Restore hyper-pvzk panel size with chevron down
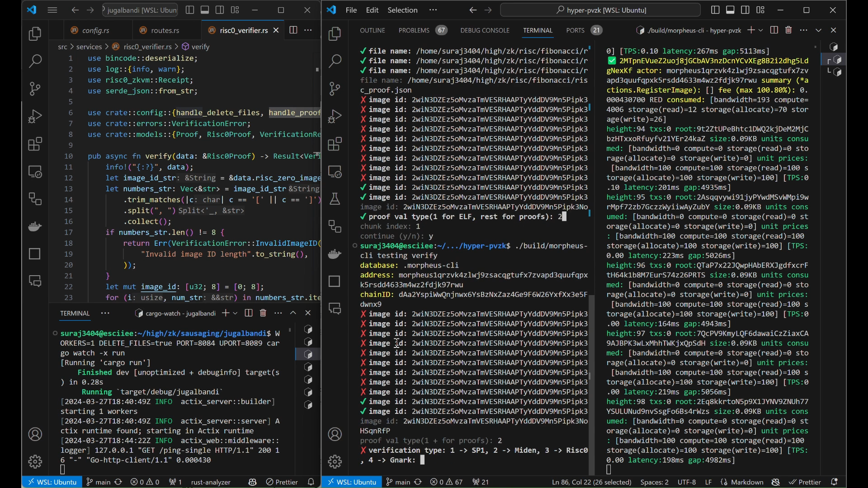 tap(818, 30)
